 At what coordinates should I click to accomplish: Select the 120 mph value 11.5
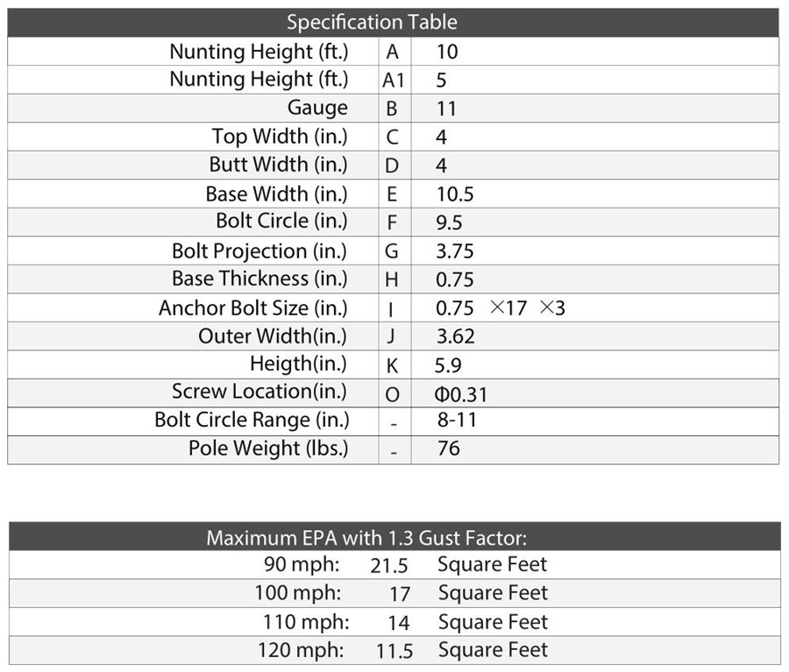(x=393, y=651)
